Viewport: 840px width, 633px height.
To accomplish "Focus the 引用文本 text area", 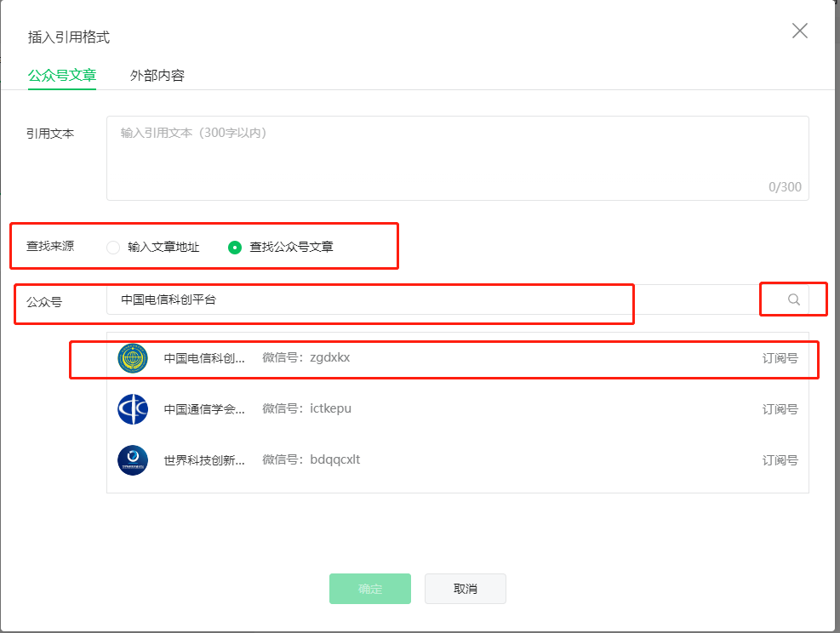I will click(x=458, y=158).
